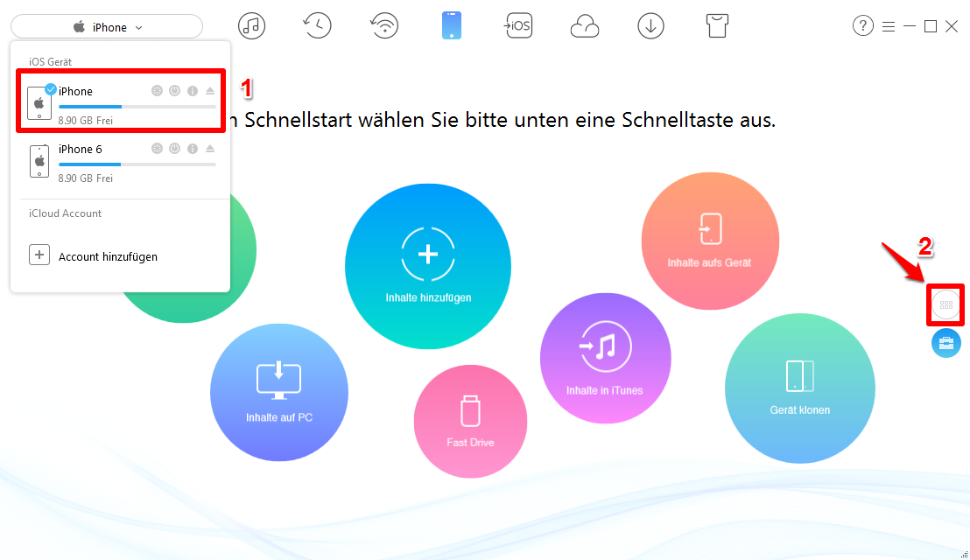Select the iPhone 6 device entry
The image size is (970, 560).
121,163
